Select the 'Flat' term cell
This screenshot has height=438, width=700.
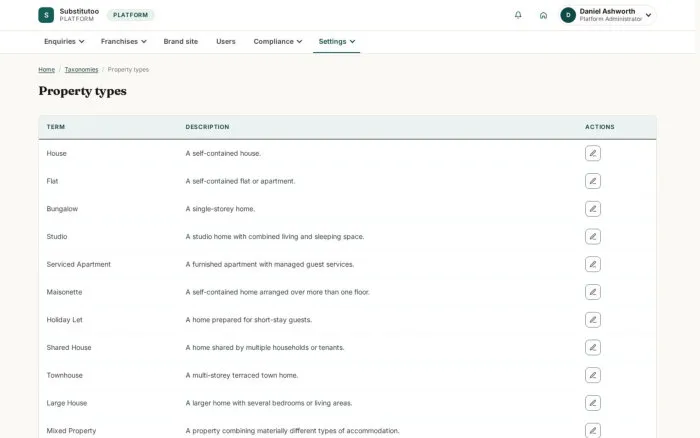pyautogui.click(x=52, y=181)
